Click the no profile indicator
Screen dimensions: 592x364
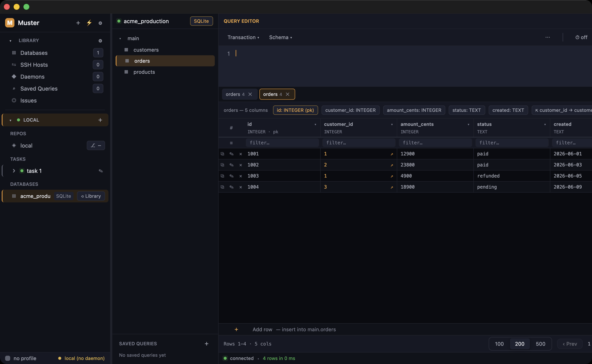pos(21,358)
